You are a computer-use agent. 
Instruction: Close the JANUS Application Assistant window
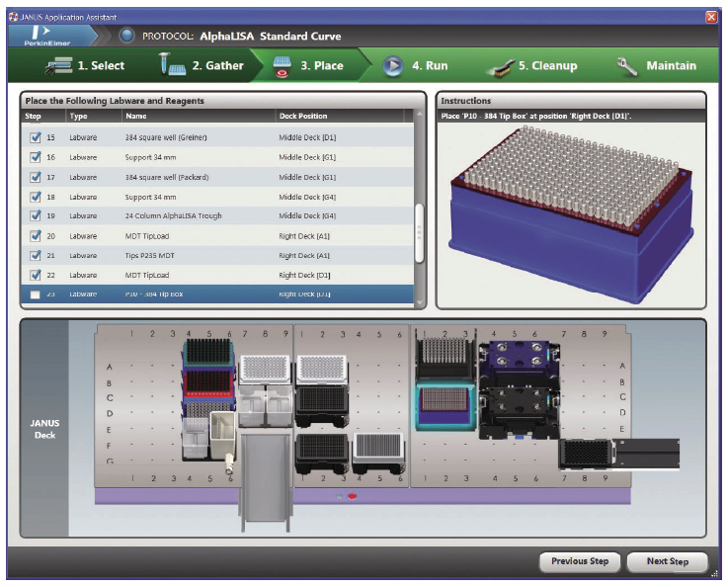[x=711, y=17]
